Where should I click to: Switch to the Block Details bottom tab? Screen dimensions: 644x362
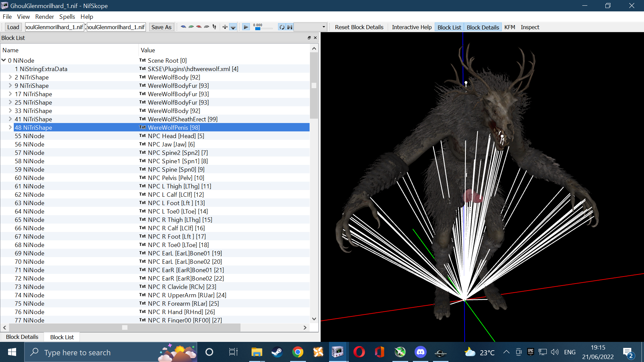[22, 337]
